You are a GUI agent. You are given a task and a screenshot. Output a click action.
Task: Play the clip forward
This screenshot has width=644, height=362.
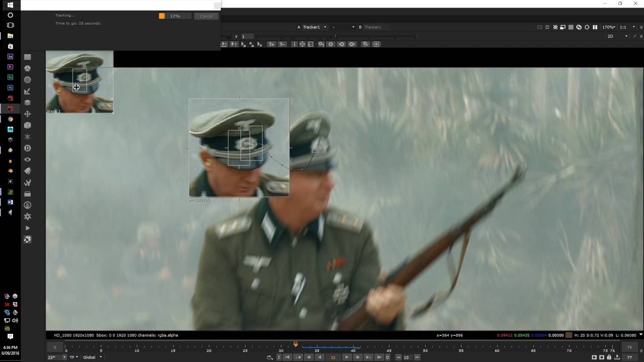(347, 357)
